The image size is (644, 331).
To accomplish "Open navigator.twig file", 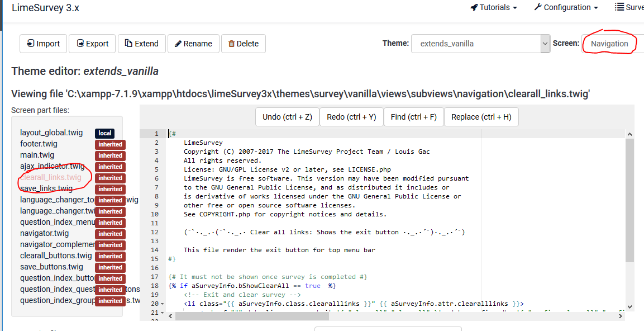I will 44,233.
